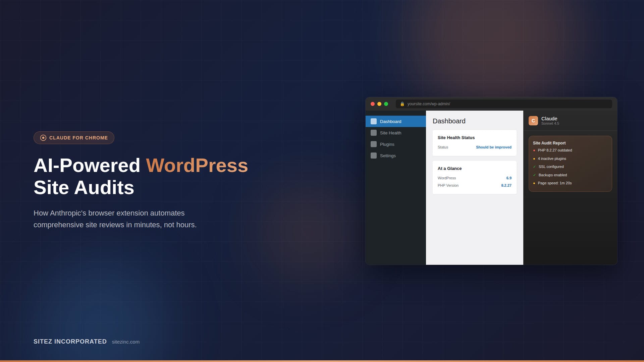The height and width of the screenshot is (362, 644).
Task: Click the Plugins sidebar icon
Action: click(x=373, y=144)
